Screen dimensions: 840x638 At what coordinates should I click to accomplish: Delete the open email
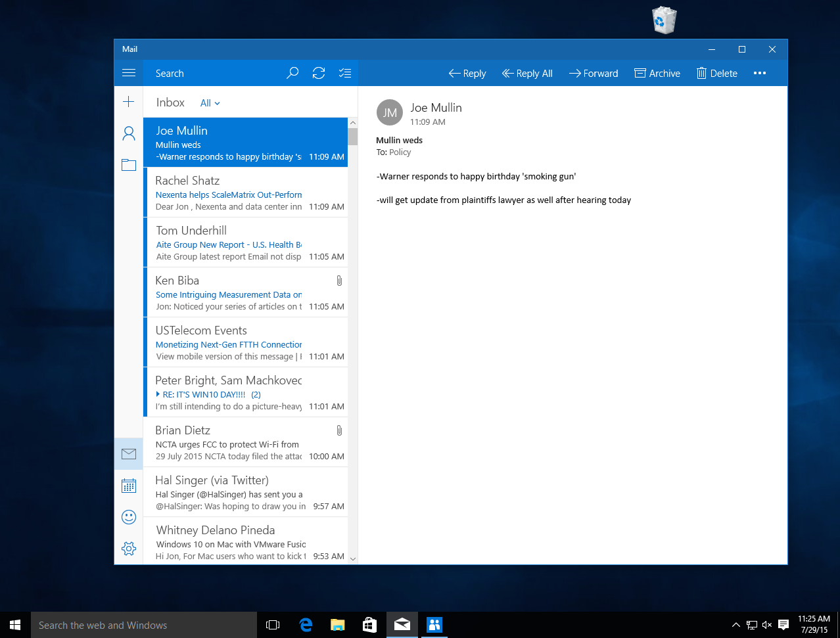coord(717,74)
